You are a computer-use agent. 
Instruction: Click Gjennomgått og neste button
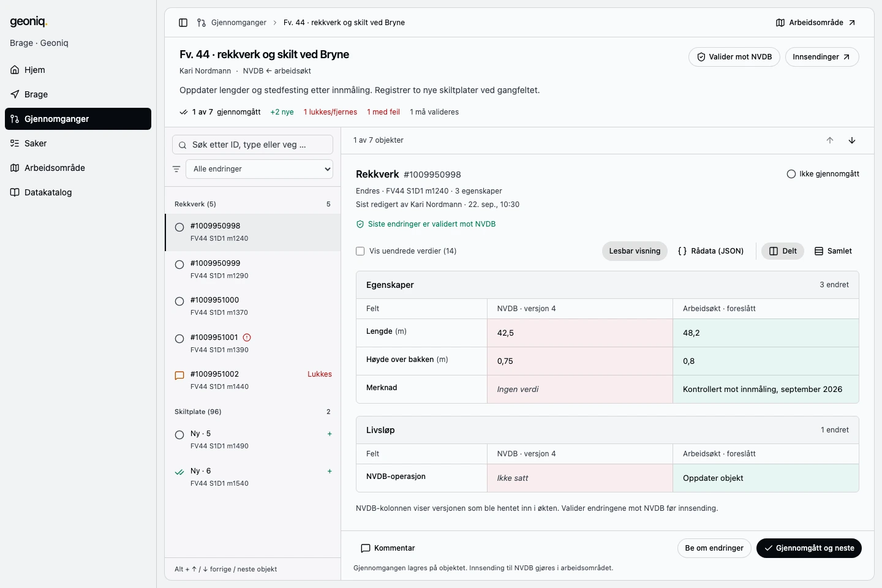(809, 548)
